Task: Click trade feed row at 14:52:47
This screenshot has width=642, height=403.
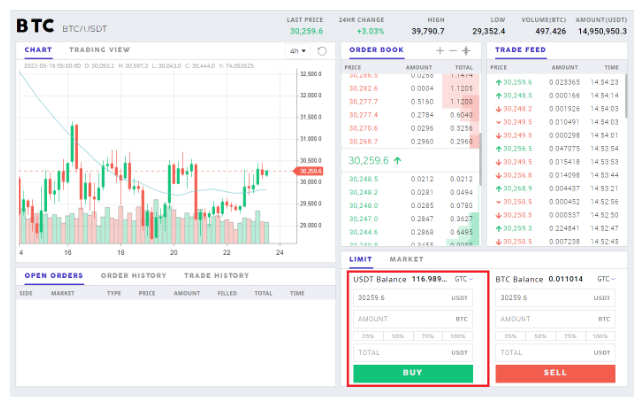Action: tap(556, 228)
